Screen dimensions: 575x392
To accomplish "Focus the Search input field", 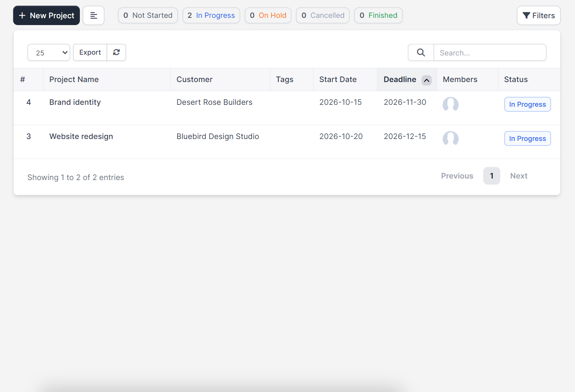I will pos(490,52).
